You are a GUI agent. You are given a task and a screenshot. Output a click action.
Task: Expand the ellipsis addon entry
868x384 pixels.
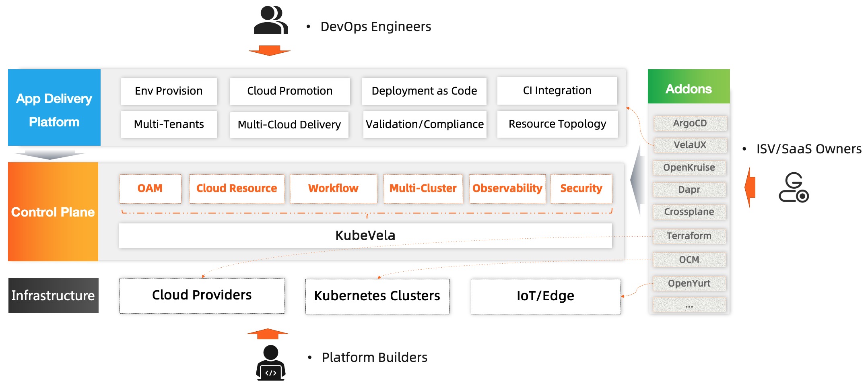click(x=689, y=305)
